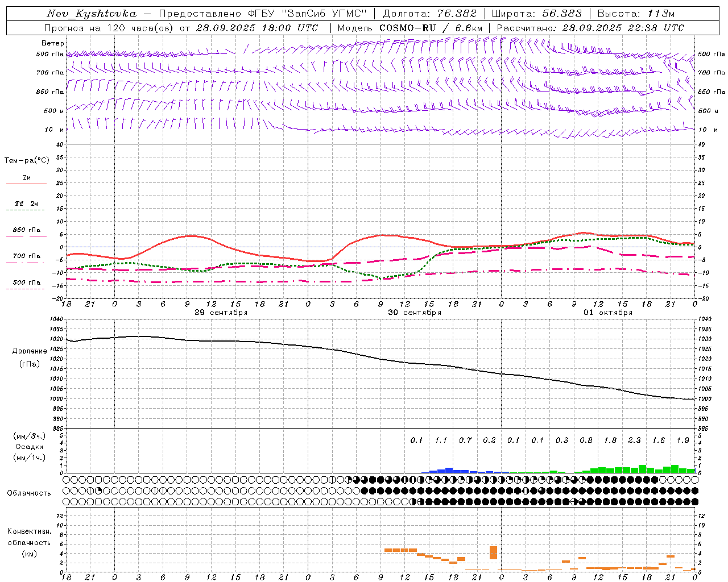The width and height of the screenshot is (728, 582).
Task: Click the Ветер wind section label
Action: click(x=52, y=43)
